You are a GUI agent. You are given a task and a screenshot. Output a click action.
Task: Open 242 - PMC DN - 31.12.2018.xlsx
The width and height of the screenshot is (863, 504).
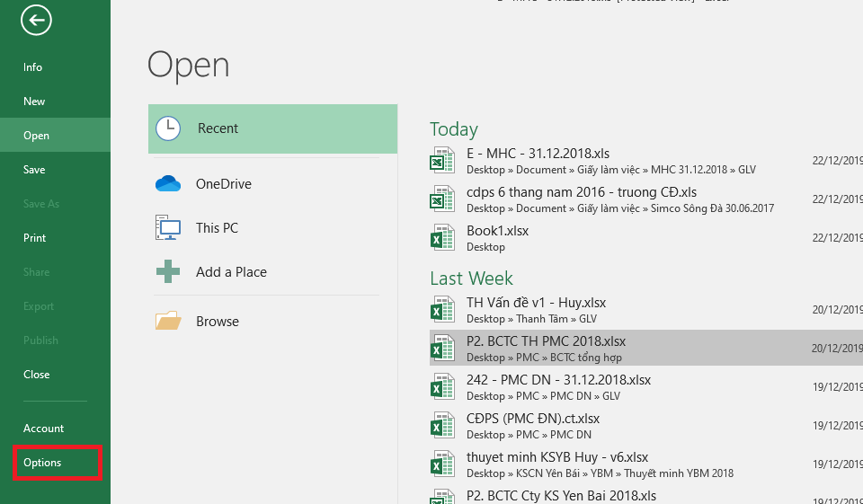[558, 380]
